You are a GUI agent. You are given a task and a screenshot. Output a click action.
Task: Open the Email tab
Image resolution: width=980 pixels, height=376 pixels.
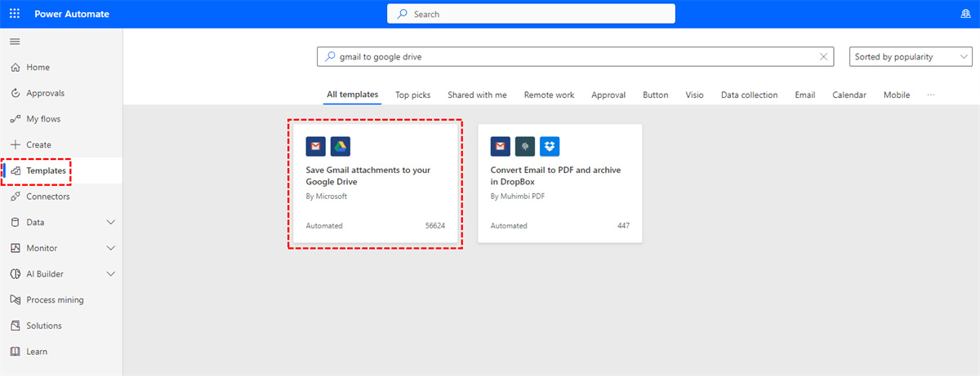(805, 95)
